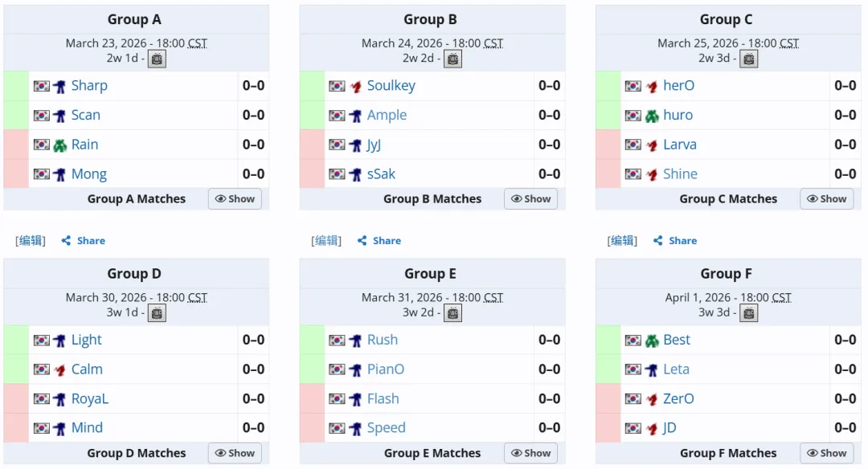Image resolution: width=868 pixels, height=469 pixels.
Task: Click the Terran race icon beside Flash
Action: 355,399
